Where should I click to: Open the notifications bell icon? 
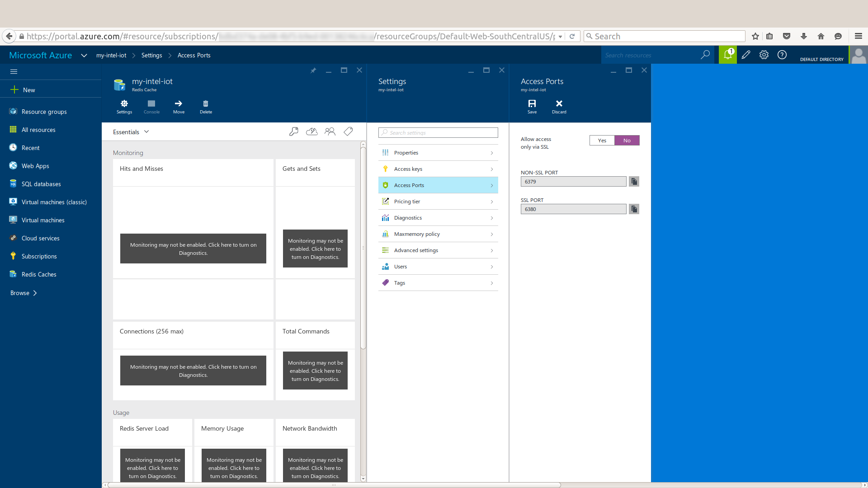pyautogui.click(x=727, y=55)
